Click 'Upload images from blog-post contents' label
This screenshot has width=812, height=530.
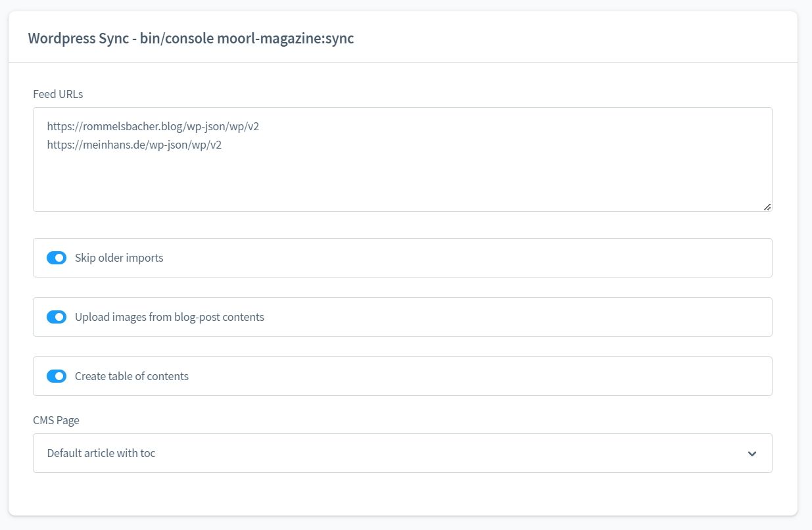[x=170, y=317]
